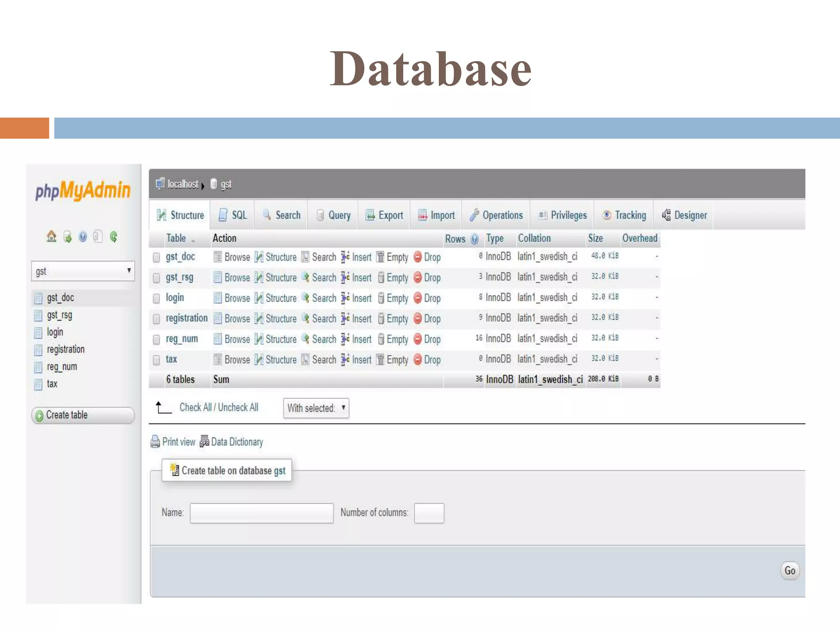The image size is (840, 630).
Task: Click the phpMyAdmin logo
Action: point(83,191)
